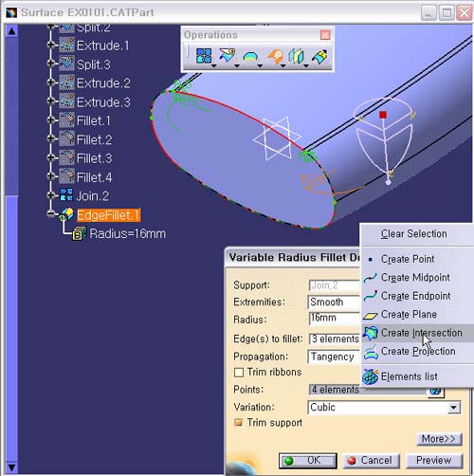This screenshot has height=476, width=474.
Task: Collapse the EdgeFillet.1 tree node
Action: (50, 214)
